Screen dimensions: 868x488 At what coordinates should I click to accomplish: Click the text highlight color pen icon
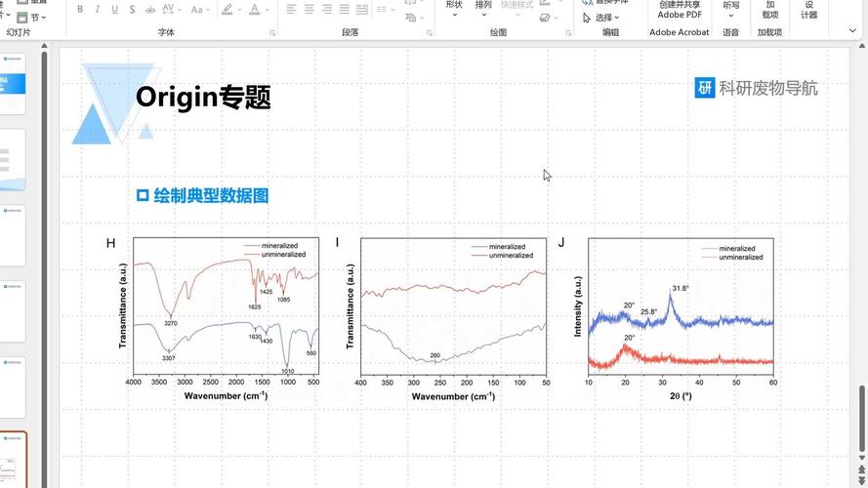227,10
